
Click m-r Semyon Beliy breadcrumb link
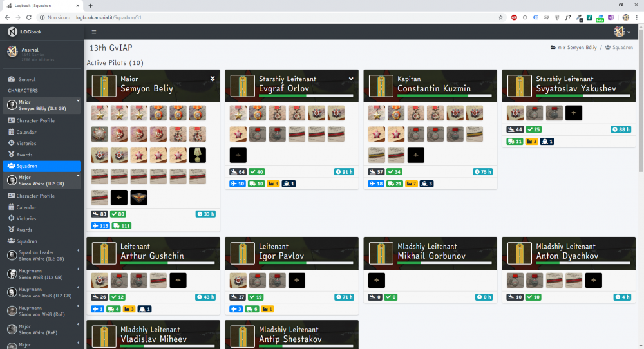574,48
